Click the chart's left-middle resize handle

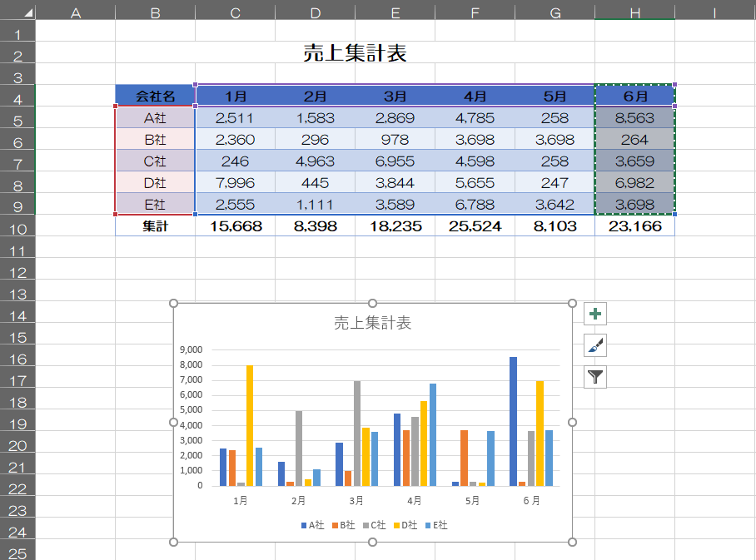pos(173,423)
